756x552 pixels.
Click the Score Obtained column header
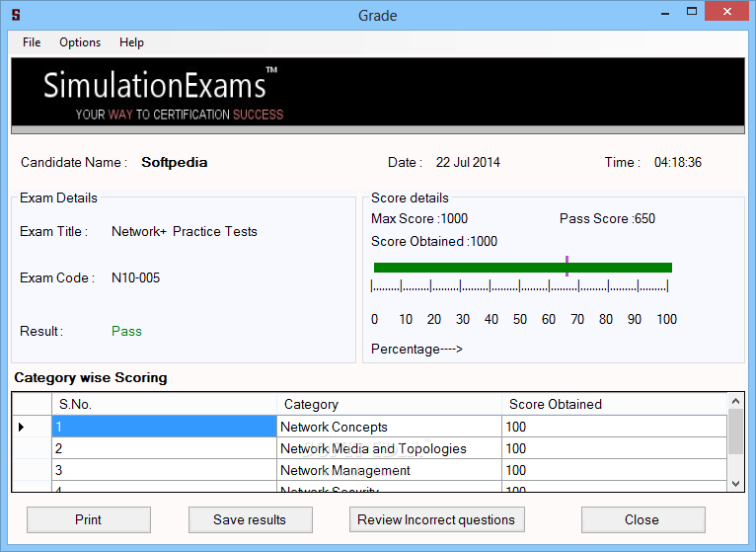[x=615, y=404]
